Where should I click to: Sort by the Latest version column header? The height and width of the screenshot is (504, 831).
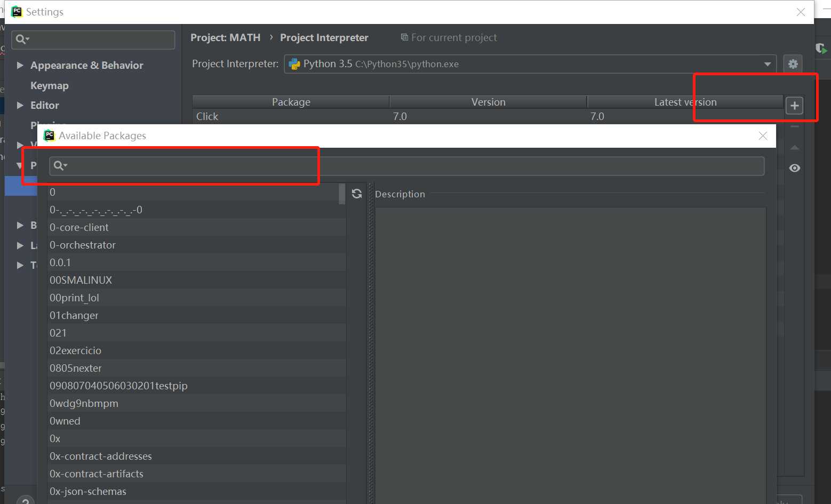click(685, 102)
